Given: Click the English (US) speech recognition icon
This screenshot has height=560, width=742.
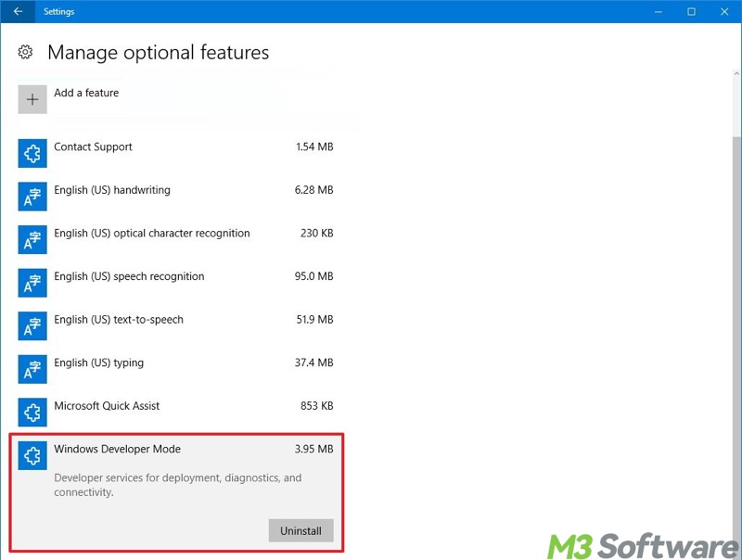Looking at the screenshot, I should [32, 283].
